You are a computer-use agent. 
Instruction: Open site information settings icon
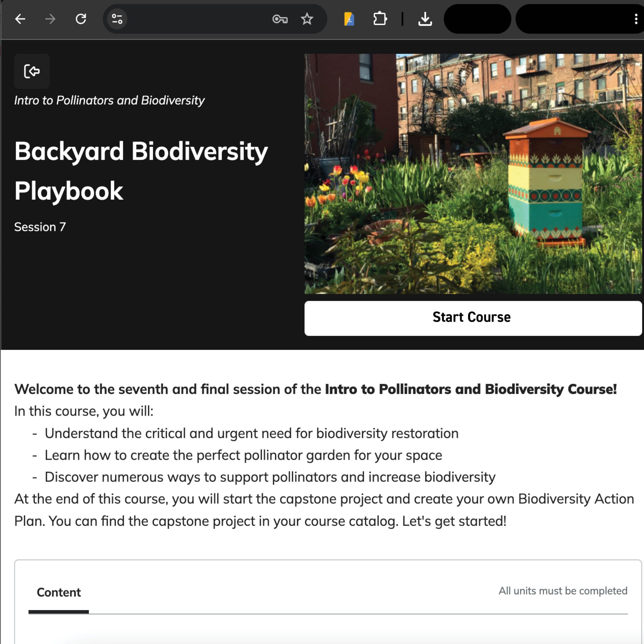[x=117, y=19]
